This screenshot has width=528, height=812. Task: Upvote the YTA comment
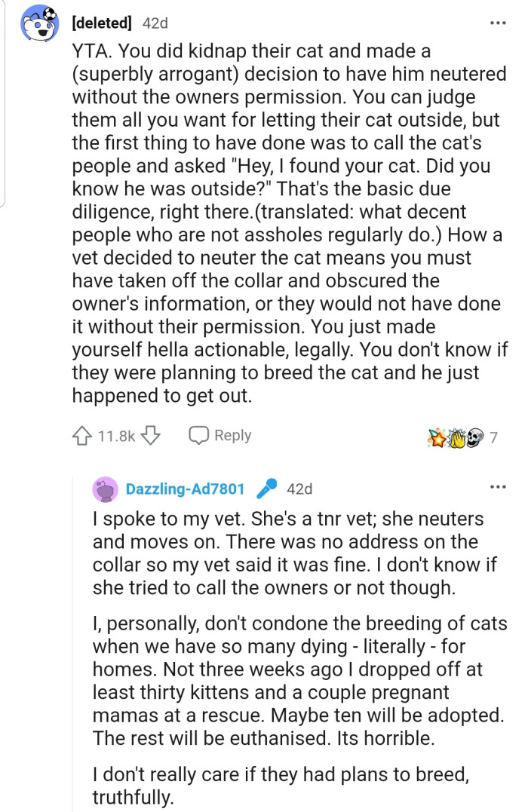pyautogui.click(x=82, y=436)
